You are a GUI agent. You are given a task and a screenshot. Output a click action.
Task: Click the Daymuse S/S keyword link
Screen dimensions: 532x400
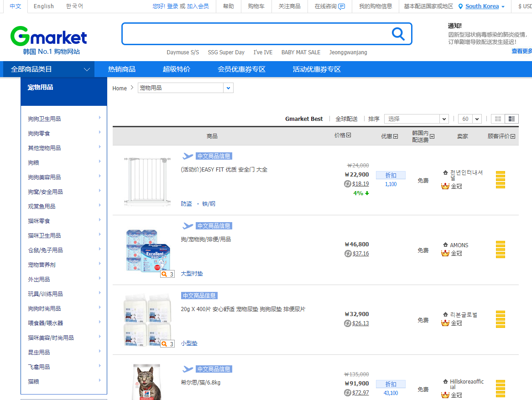(183, 52)
